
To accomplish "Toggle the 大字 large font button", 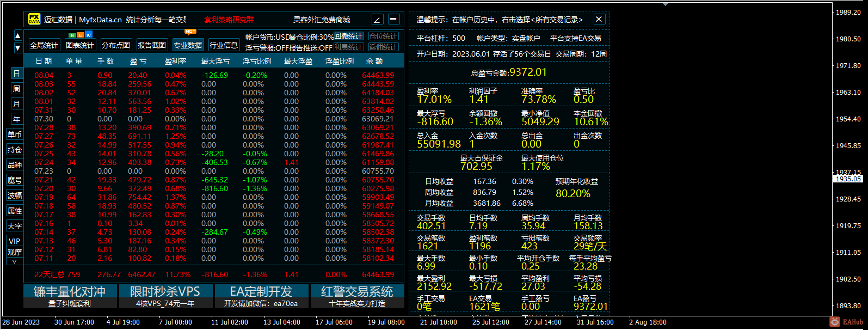I will [x=15, y=226].
